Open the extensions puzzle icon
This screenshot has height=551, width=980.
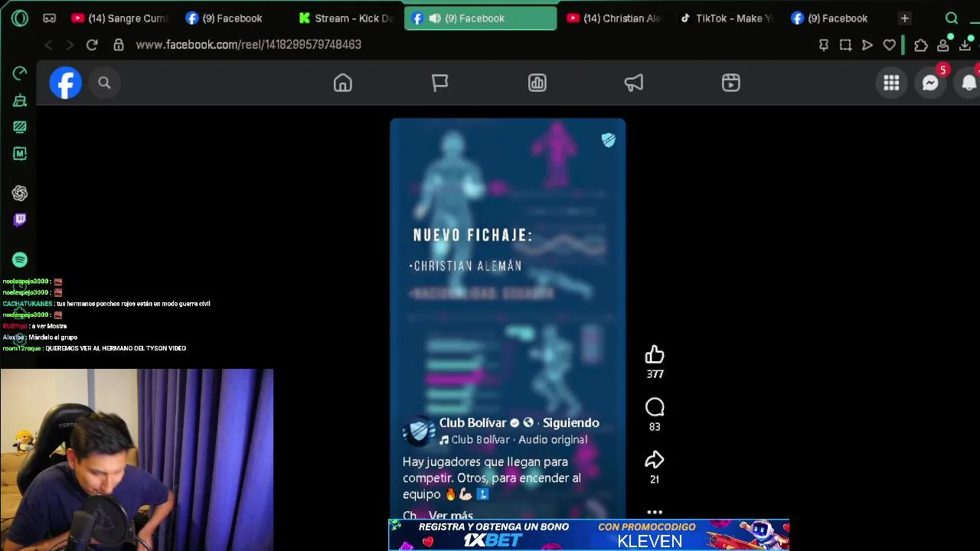point(921,45)
